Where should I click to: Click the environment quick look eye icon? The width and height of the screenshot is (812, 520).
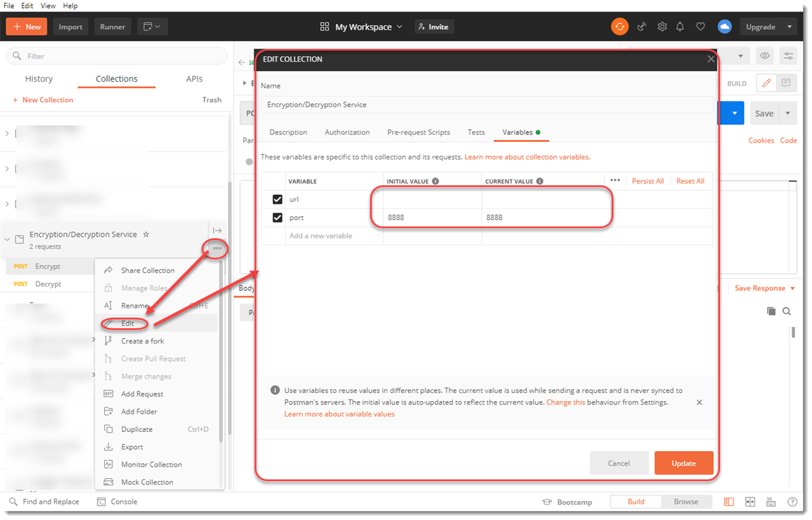coord(765,56)
